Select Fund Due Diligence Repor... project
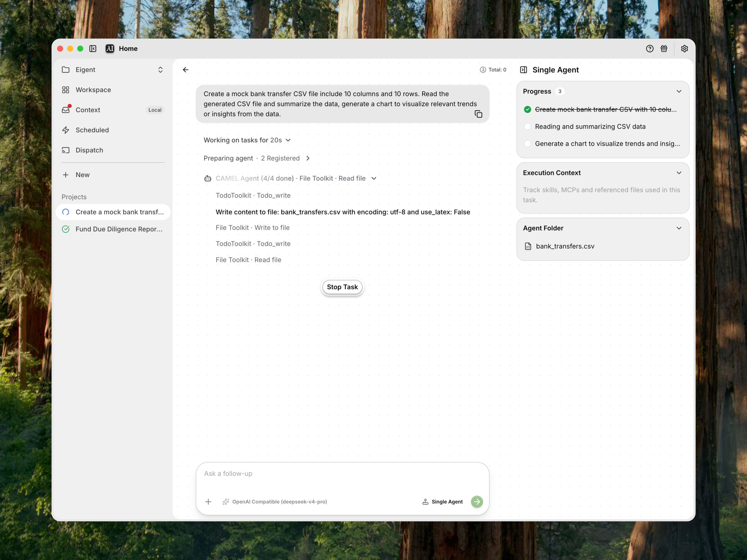The width and height of the screenshot is (747, 560). (x=113, y=229)
